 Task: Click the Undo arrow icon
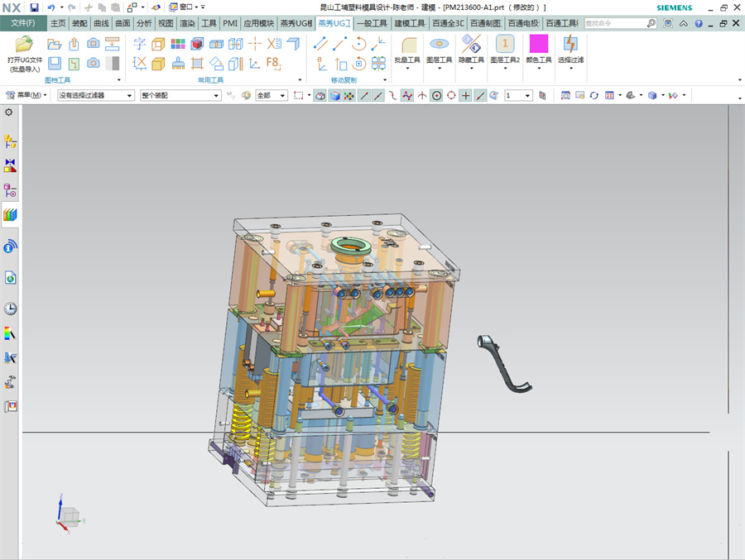coord(51,7)
